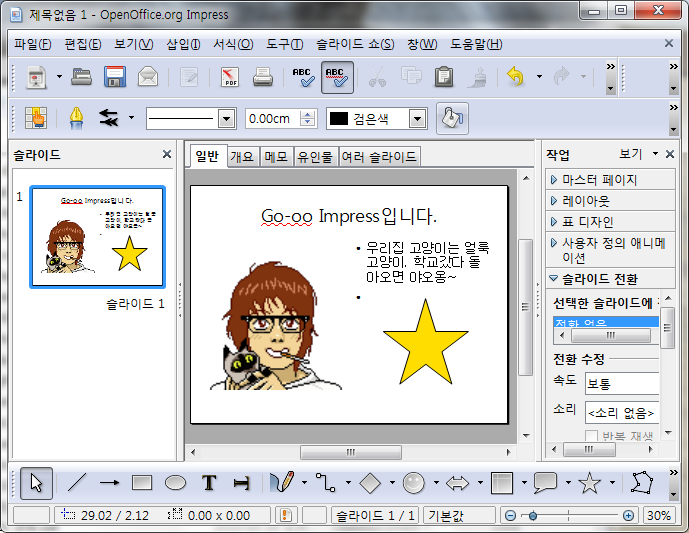
Task: Click the Open file icon
Action: click(x=82, y=77)
